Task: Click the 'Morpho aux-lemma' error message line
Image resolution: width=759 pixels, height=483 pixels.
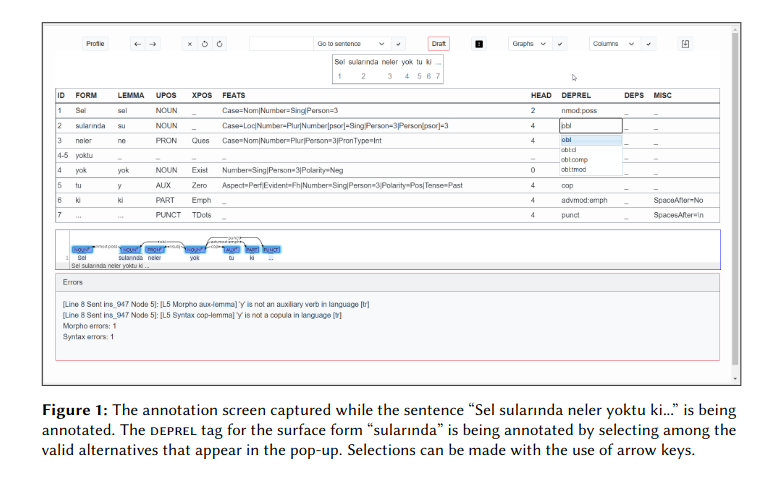Action: (216, 304)
